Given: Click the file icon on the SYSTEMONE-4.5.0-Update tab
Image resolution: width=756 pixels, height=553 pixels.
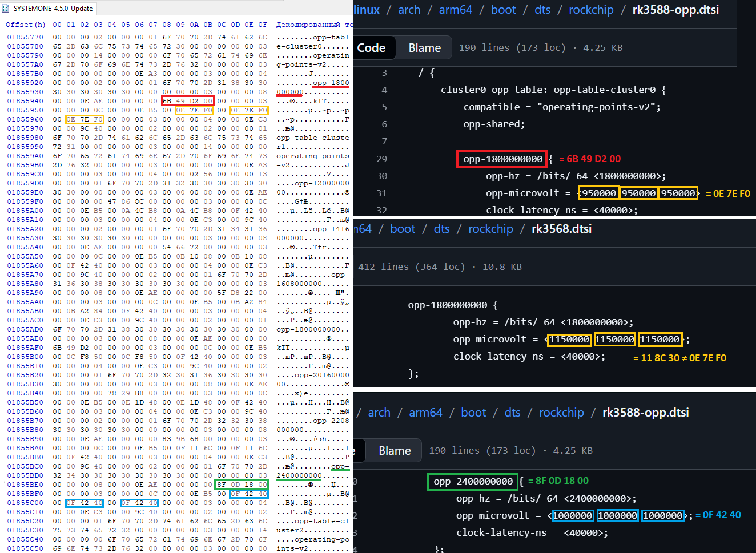Looking at the screenshot, I should [x=6, y=9].
